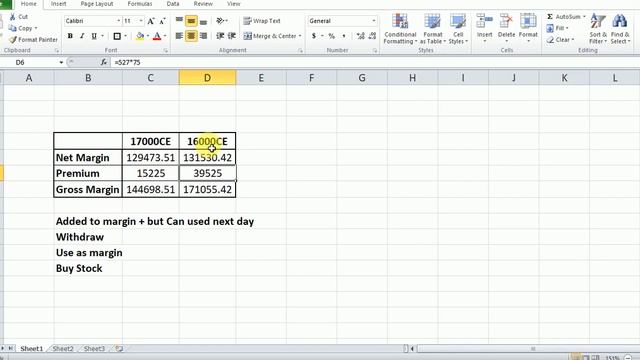
Task: Decrease indent of cell
Action: point(220,36)
